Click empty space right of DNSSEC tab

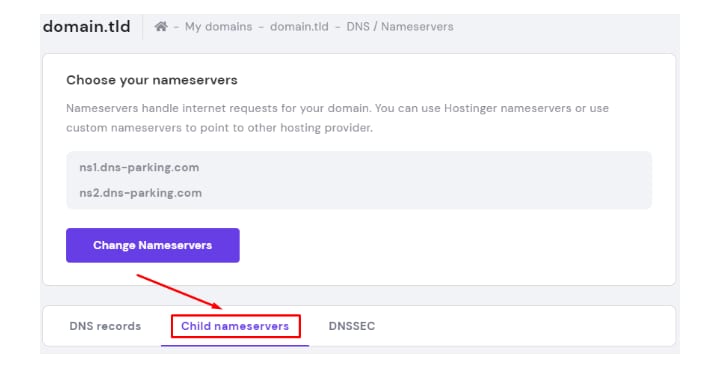522,326
